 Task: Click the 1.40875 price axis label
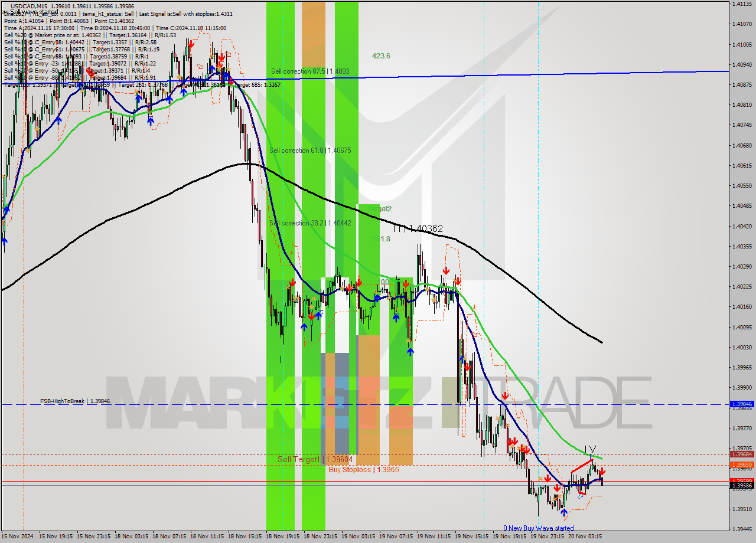point(741,84)
